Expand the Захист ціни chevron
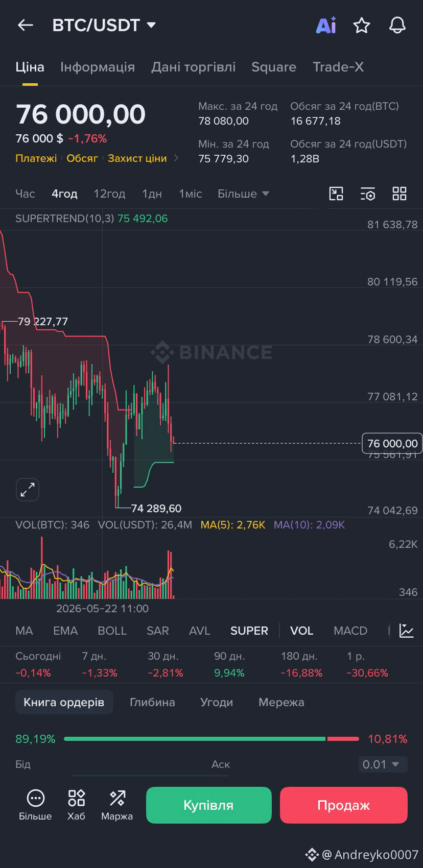 (176, 158)
